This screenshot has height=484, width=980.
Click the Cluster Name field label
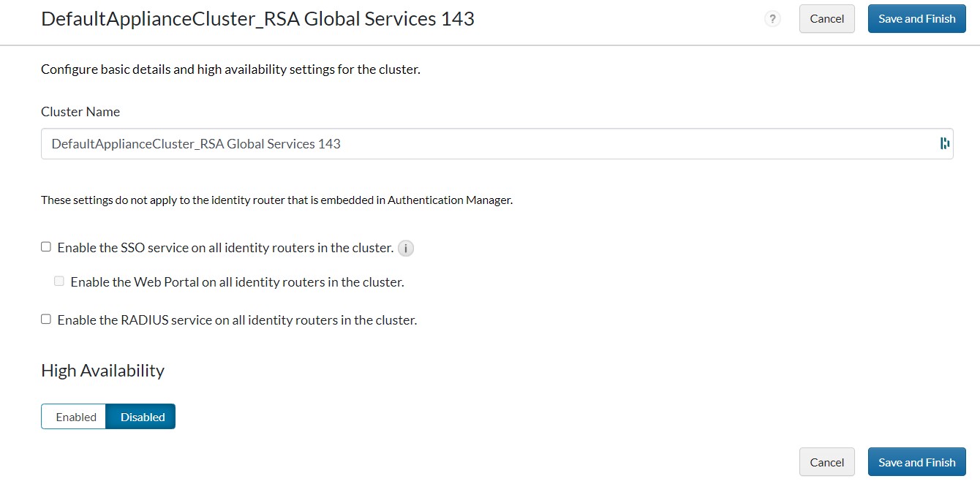pos(80,112)
